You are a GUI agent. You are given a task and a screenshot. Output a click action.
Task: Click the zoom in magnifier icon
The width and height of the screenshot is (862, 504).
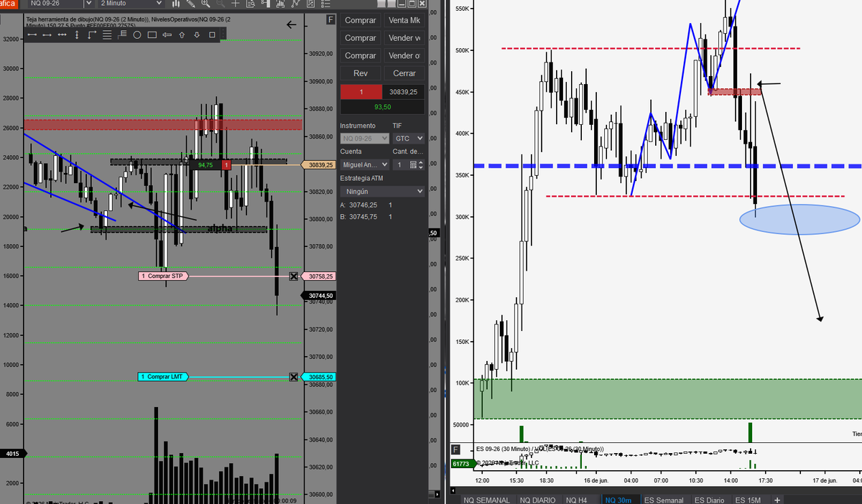[x=205, y=4]
